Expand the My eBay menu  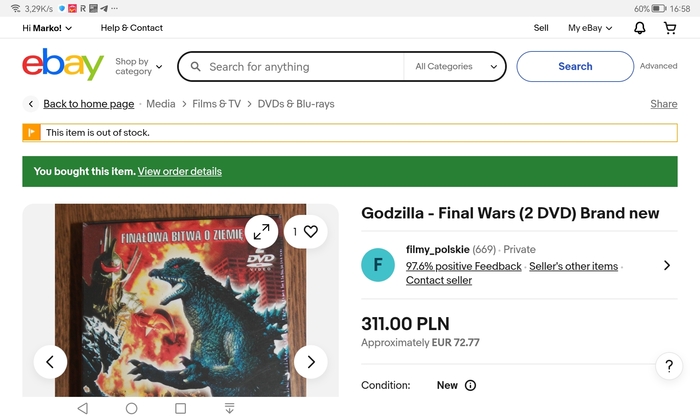(x=590, y=28)
